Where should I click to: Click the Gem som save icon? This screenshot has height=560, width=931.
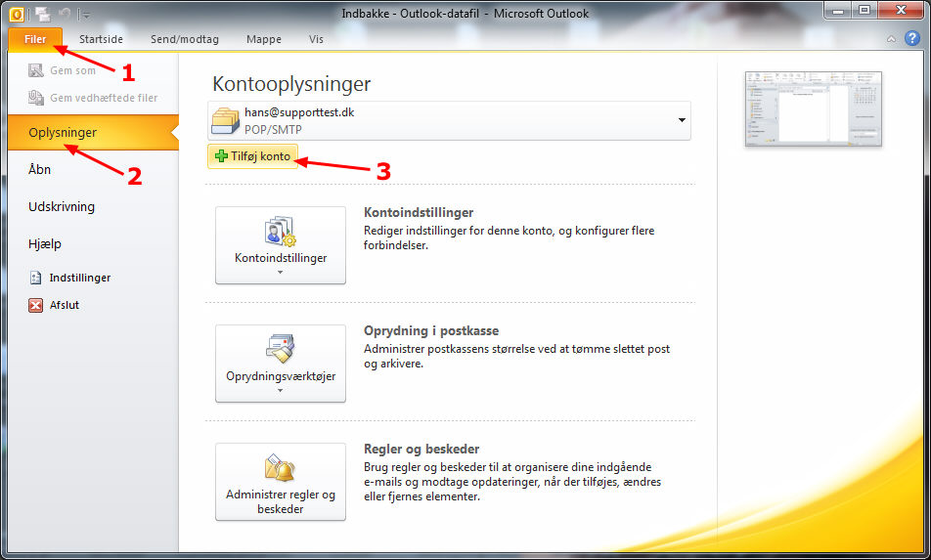pyautogui.click(x=36, y=71)
